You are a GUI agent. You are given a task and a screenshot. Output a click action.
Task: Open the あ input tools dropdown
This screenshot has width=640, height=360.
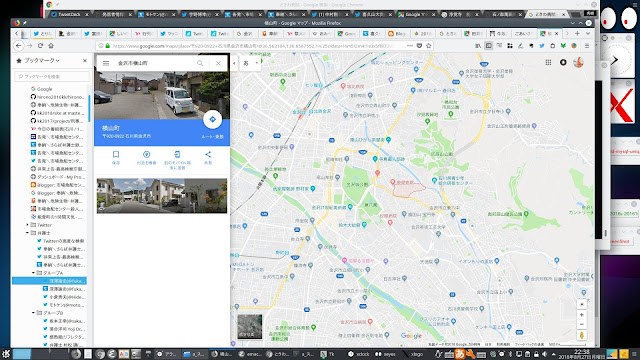click(251, 63)
